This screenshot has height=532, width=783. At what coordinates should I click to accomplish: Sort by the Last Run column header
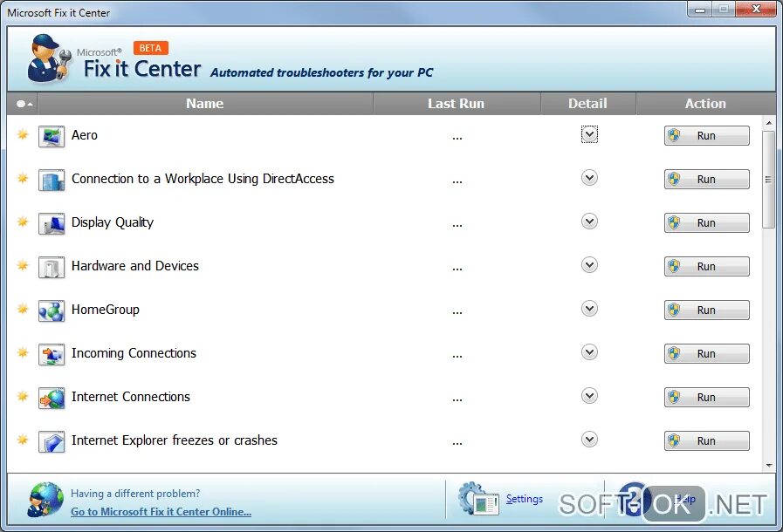click(457, 104)
